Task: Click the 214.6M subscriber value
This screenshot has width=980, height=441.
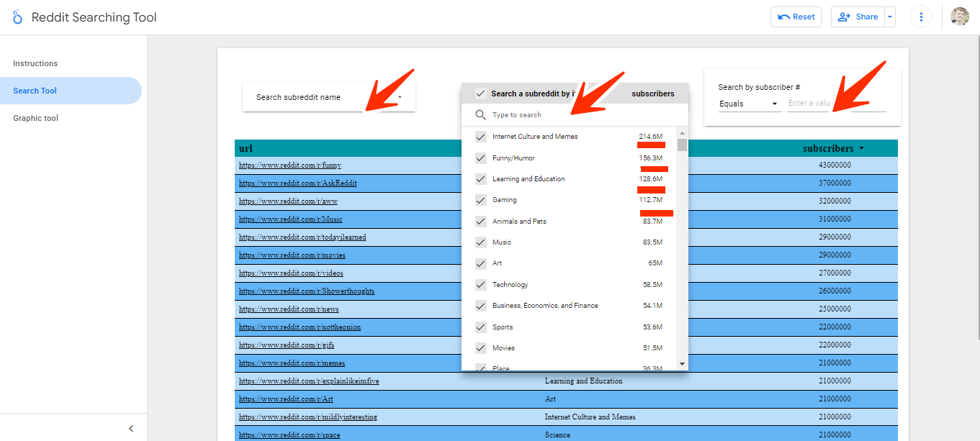Action: [x=651, y=137]
